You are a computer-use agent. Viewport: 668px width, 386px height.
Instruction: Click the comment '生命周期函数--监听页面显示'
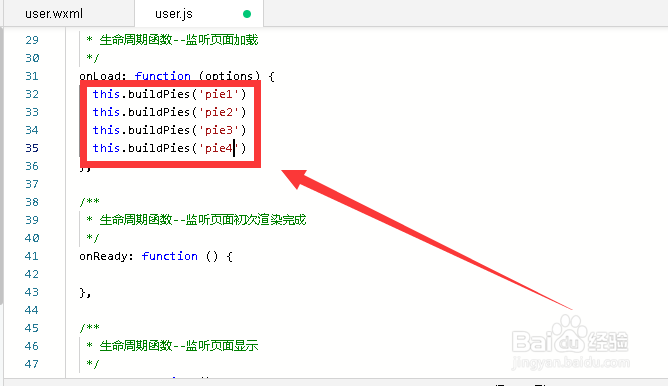click(x=179, y=346)
